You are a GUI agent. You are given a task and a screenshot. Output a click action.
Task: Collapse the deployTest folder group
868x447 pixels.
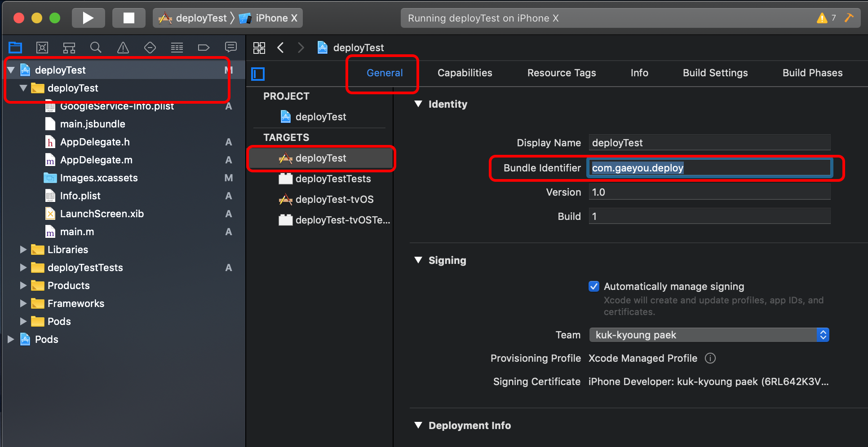click(23, 88)
